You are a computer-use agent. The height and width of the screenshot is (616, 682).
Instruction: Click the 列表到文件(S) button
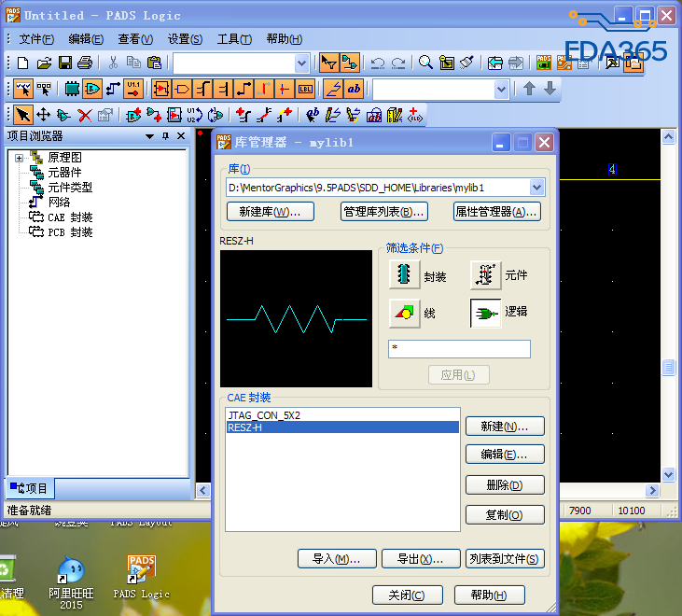(505, 558)
